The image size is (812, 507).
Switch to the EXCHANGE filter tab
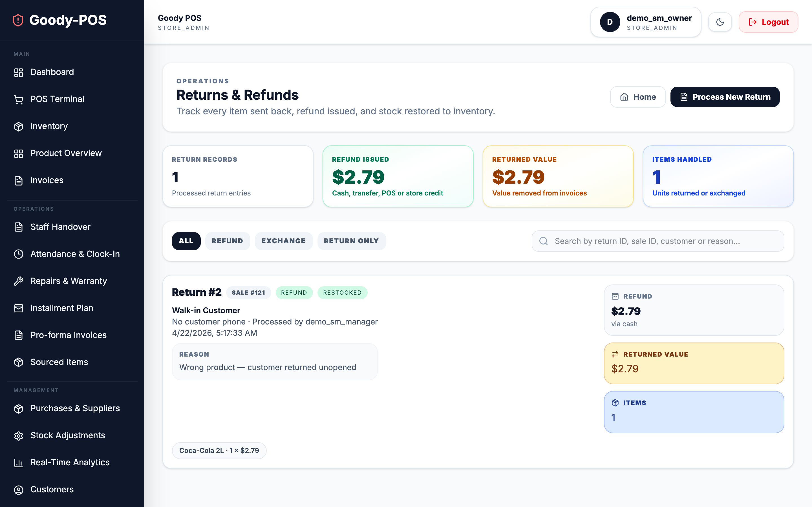coord(284,241)
